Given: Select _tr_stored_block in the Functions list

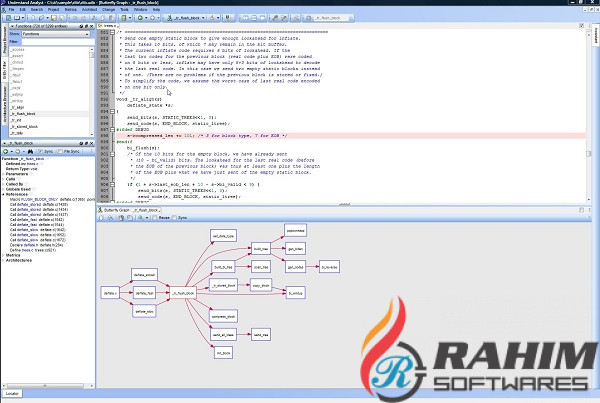Looking at the screenshot, I should click(x=24, y=127).
